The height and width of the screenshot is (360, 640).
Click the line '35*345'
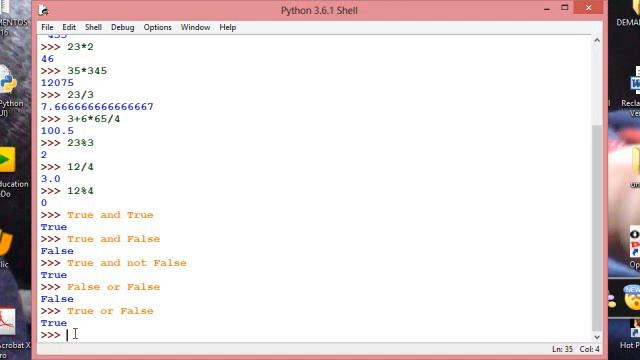[87, 71]
